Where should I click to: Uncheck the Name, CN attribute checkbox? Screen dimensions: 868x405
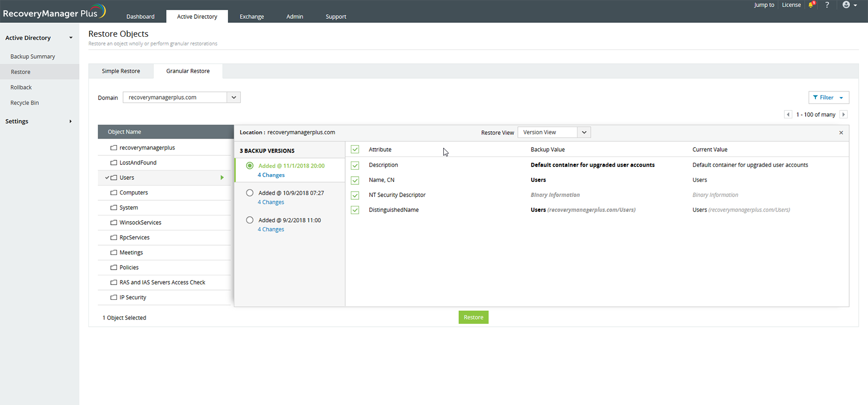[x=355, y=180]
